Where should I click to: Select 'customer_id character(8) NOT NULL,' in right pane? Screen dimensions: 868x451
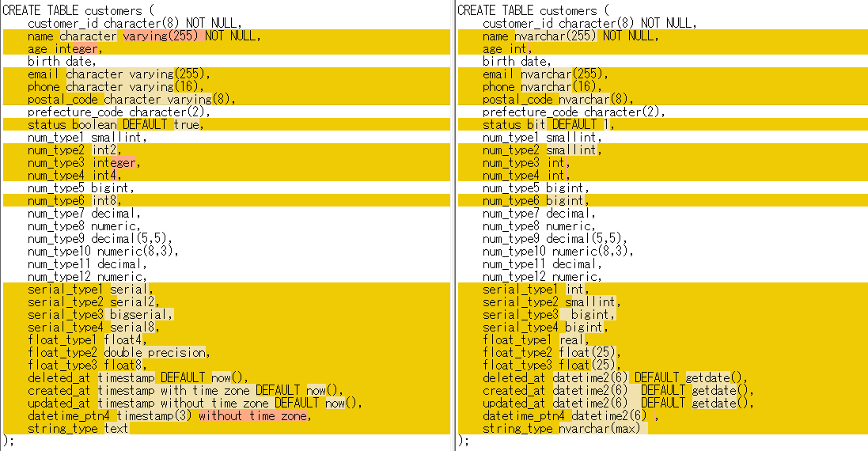[589, 23]
